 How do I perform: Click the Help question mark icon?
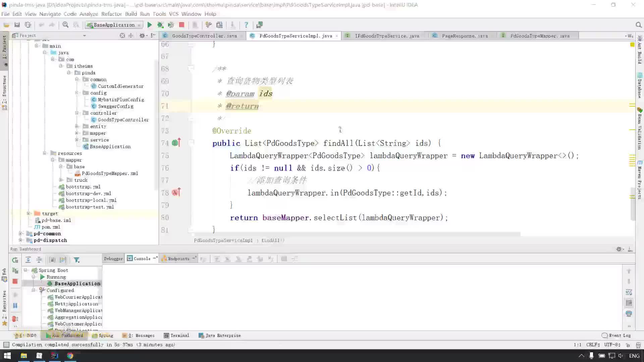[246, 25]
